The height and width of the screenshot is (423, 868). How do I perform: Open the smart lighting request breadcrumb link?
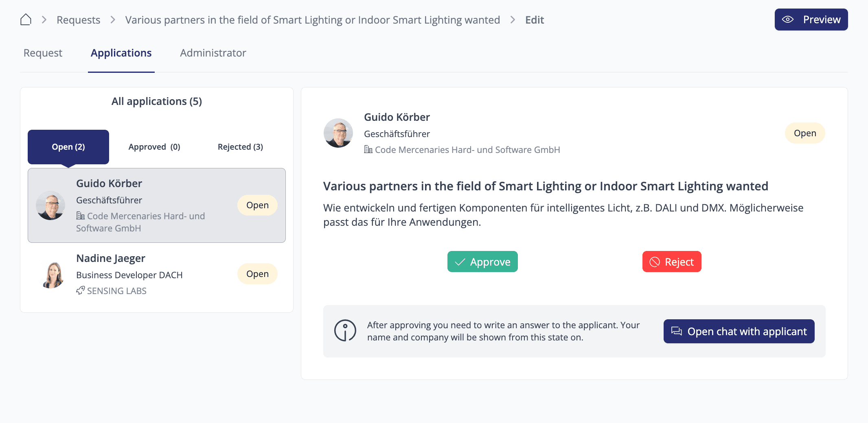click(x=312, y=20)
